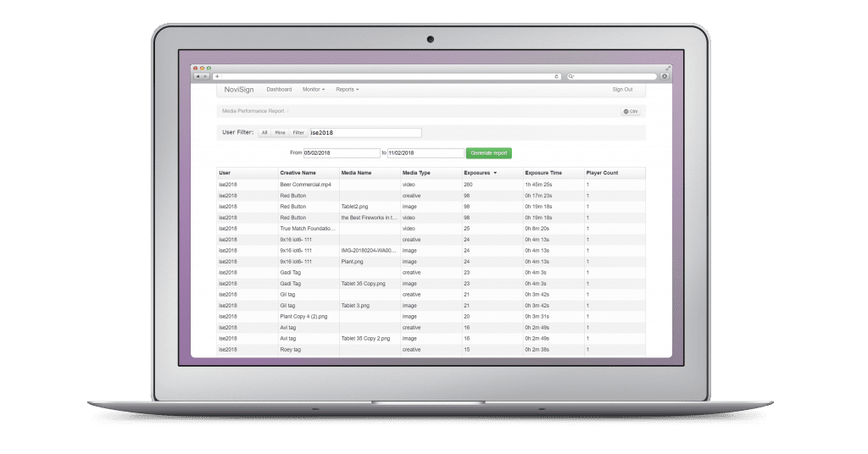Viewport: 868px width, 454px height.
Task: Click the user filter text field containing ise2018
Action: [365, 133]
